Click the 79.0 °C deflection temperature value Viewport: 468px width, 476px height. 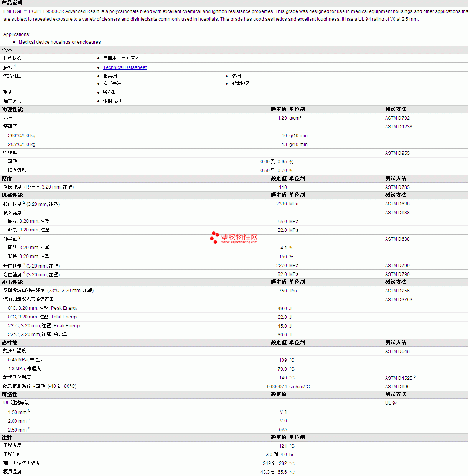coord(286,369)
